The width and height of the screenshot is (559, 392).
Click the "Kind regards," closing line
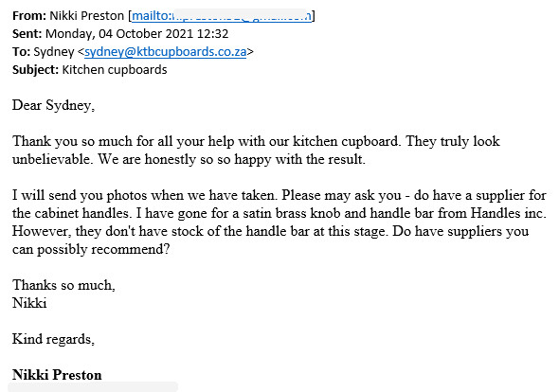click(53, 339)
